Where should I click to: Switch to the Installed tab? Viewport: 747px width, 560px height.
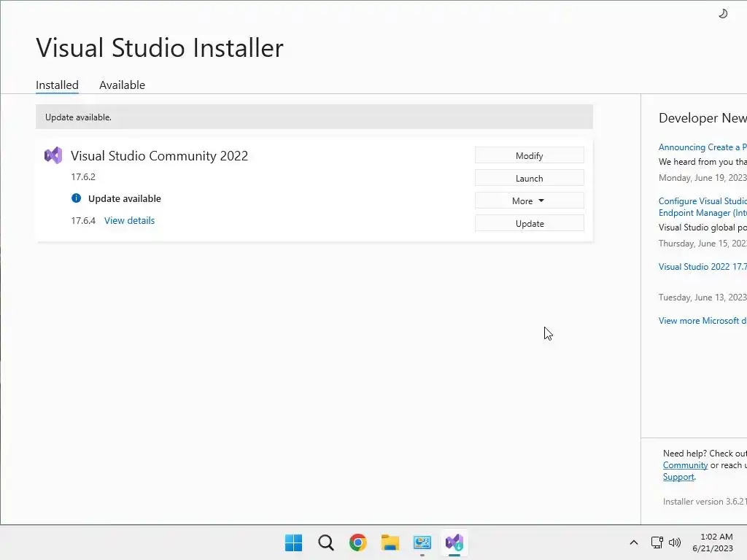coord(57,85)
